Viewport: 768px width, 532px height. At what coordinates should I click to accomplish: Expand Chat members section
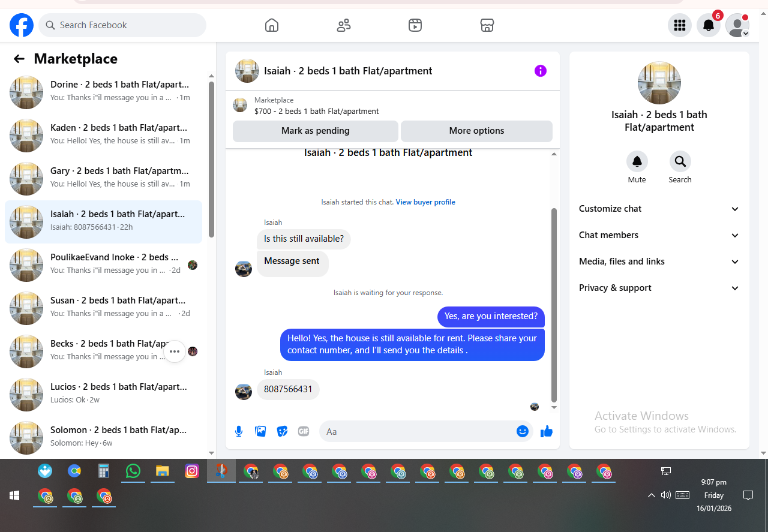(x=659, y=235)
